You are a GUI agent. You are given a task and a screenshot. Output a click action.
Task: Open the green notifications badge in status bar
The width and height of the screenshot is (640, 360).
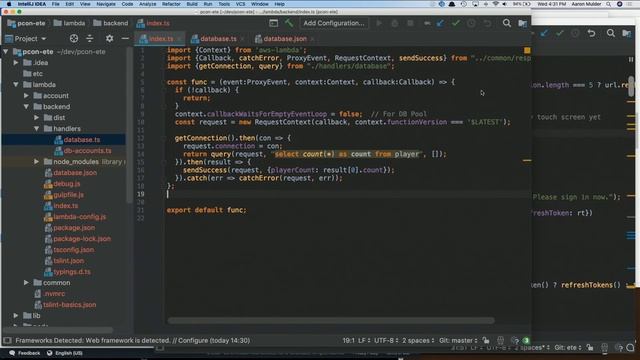[x=526, y=340]
